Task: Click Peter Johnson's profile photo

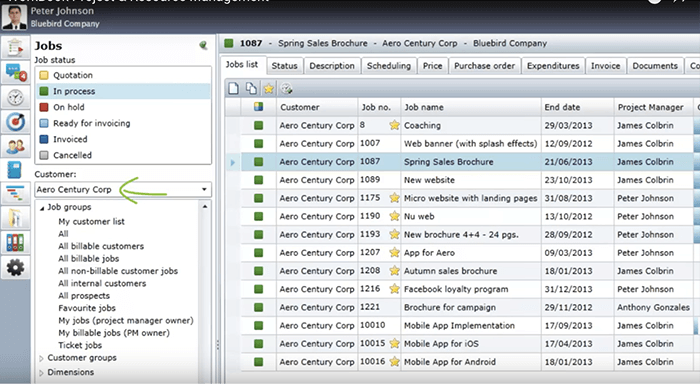Action: click(14, 17)
